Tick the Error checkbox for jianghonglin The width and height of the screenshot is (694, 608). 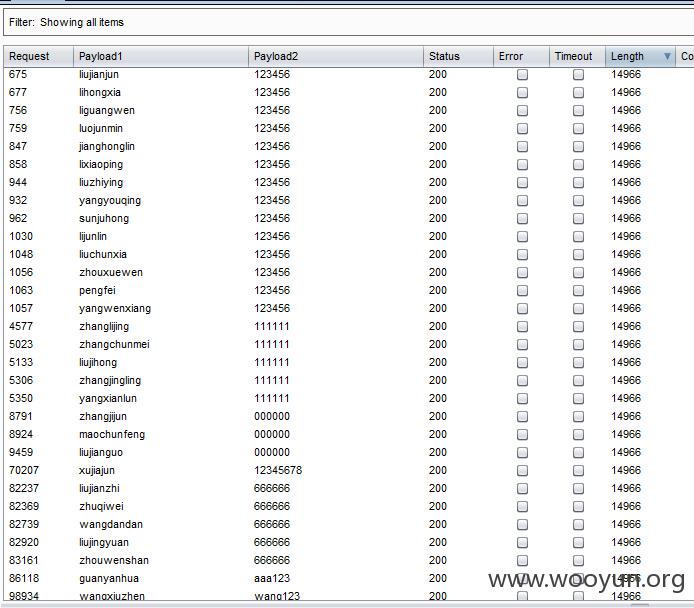tap(522, 146)
